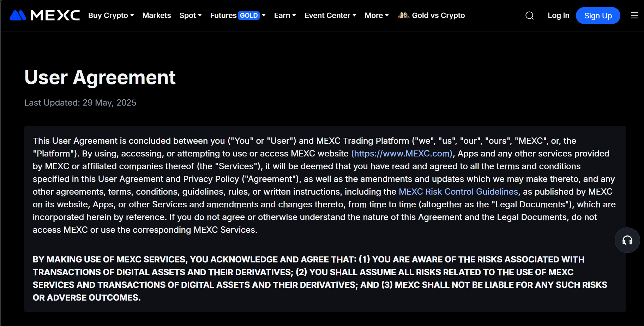Open the Gold vs Crypto link
This screenshot has height=326, width=644.
click(x=438, y=16)
